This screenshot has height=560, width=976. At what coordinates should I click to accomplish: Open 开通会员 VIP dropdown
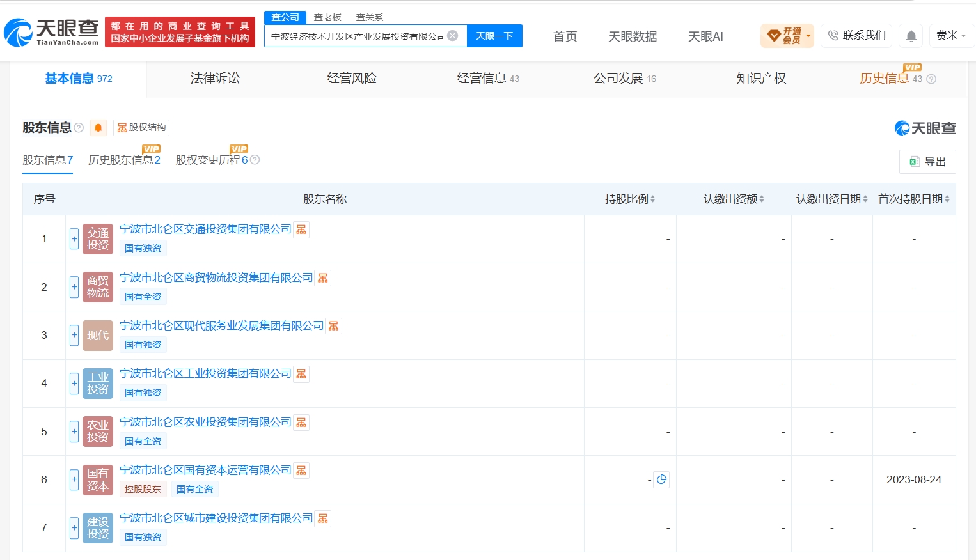click(787, 36)
